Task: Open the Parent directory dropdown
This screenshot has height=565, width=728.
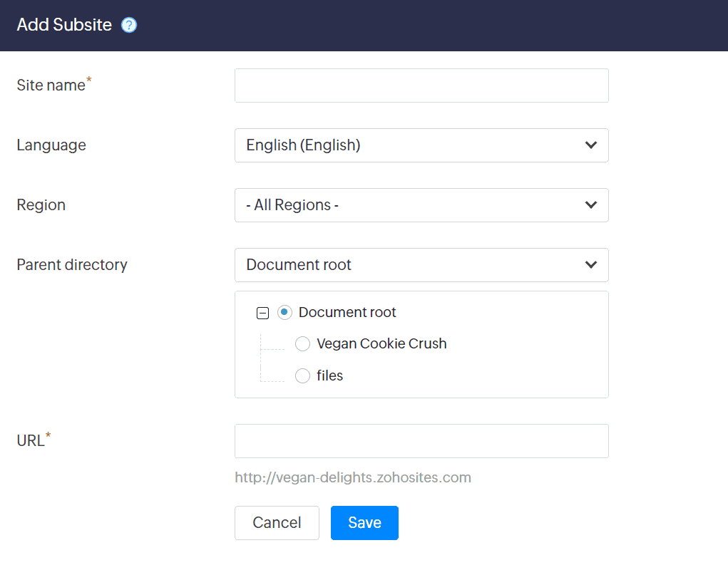Action: [421, 265]
